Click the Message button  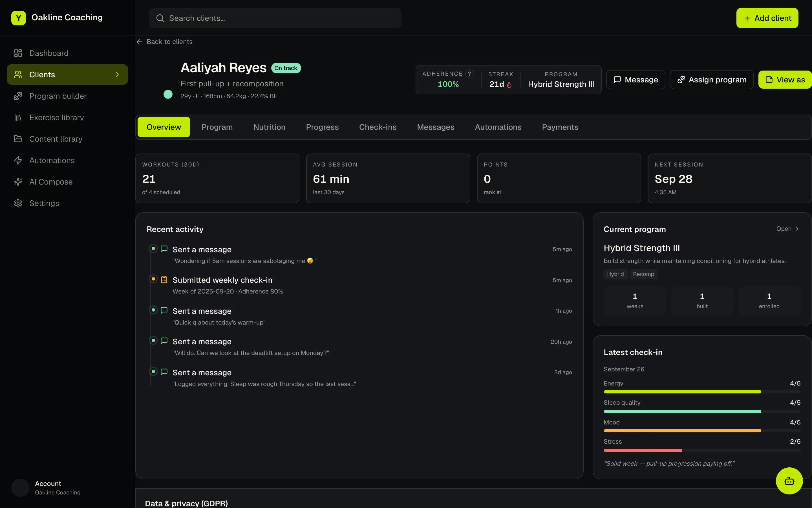coord(636,80)
